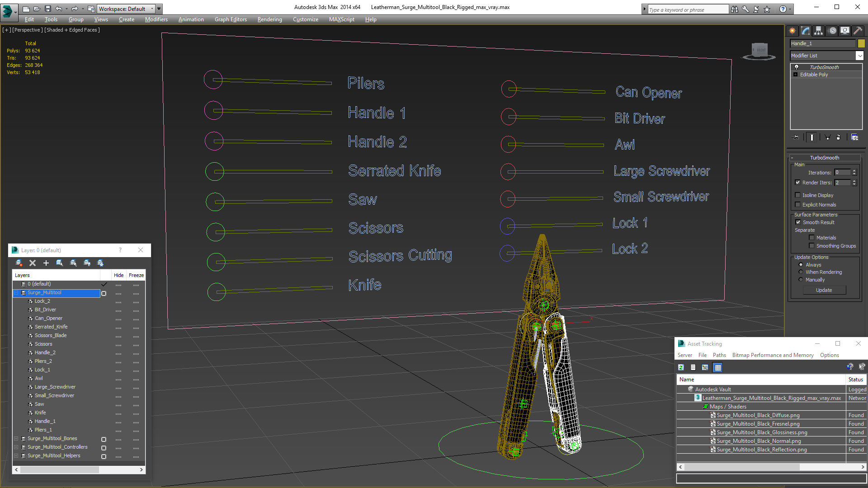868x488 pixels.
Task: Click Add Selected Objects plus icon
Action: 46,263
